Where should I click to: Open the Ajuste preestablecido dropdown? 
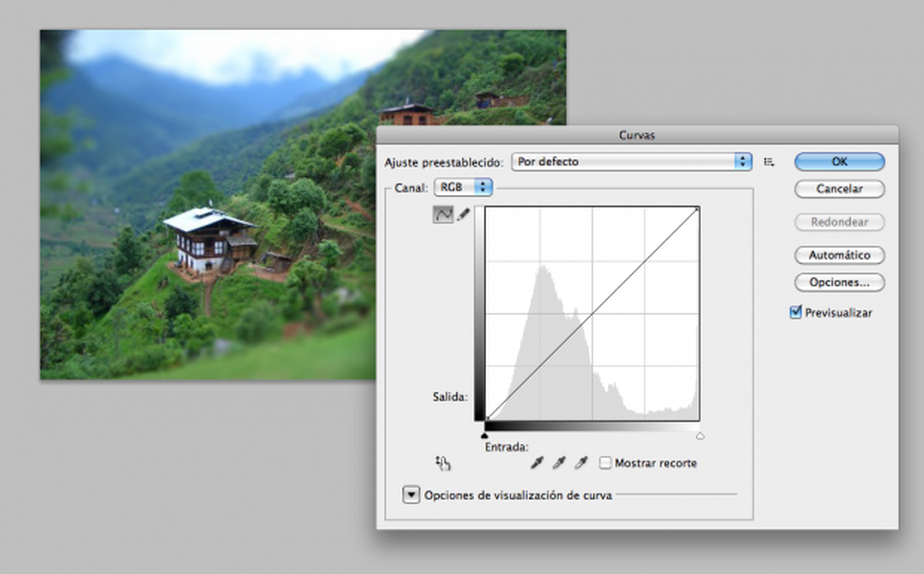[631, 162]
